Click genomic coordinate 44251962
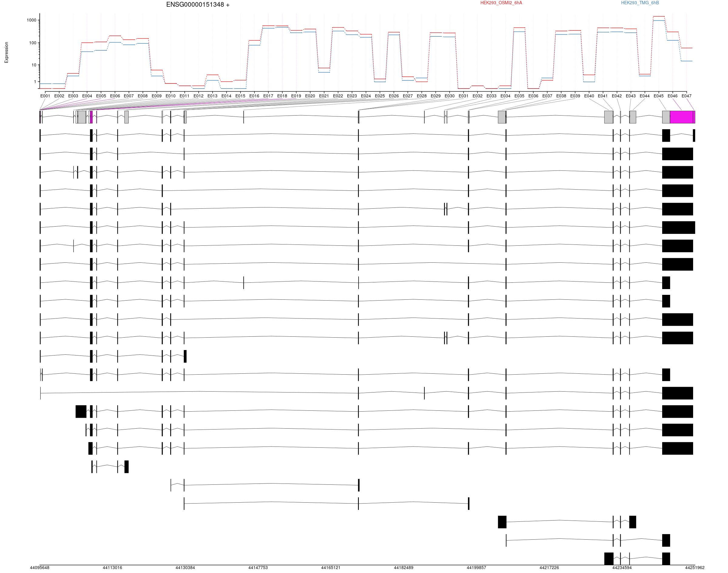The image size is (728, 573). click(x=695, y=568)
